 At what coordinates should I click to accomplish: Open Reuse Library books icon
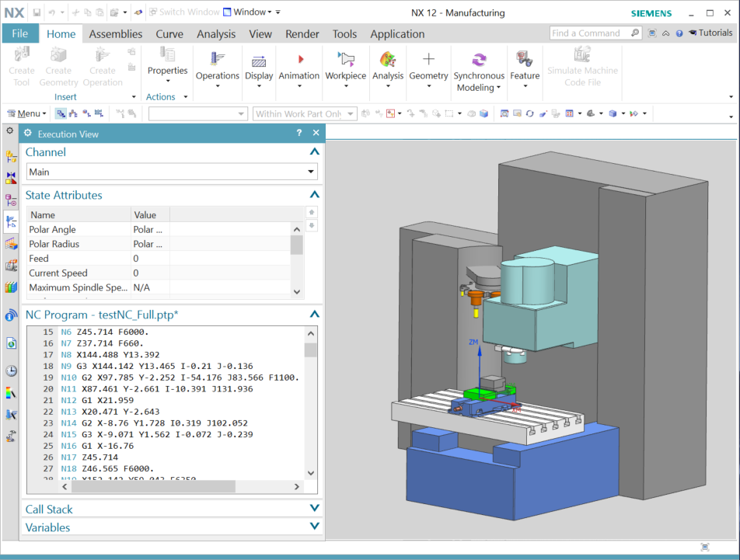coord(12,287)
